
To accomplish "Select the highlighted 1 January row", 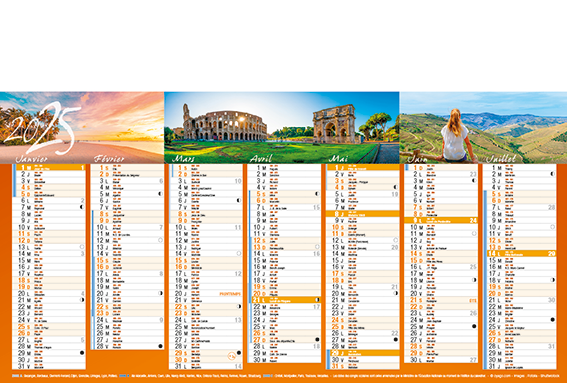I will pyautogui.click(x=51, y=167).
